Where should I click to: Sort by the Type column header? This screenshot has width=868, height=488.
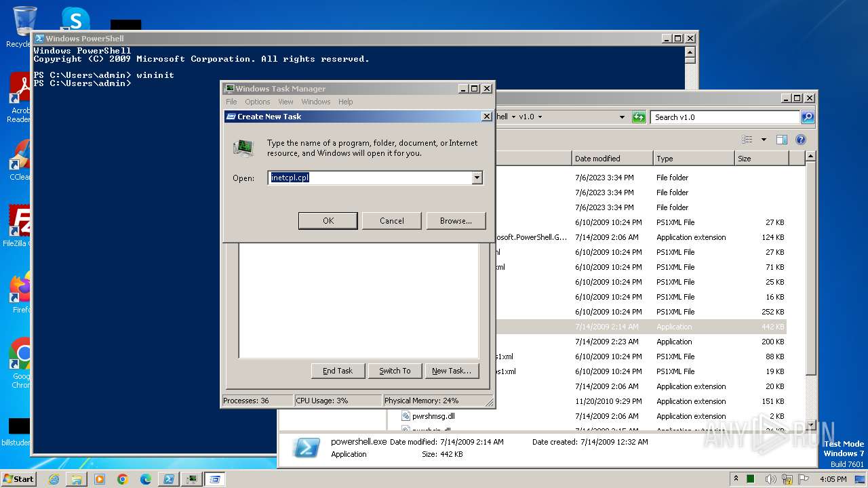pos(694,159)
